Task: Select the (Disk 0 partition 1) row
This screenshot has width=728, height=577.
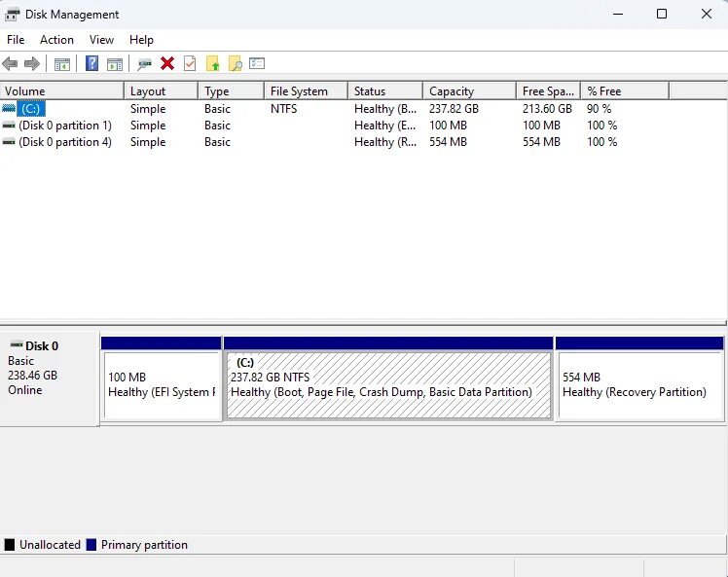Action: (334, 126)
